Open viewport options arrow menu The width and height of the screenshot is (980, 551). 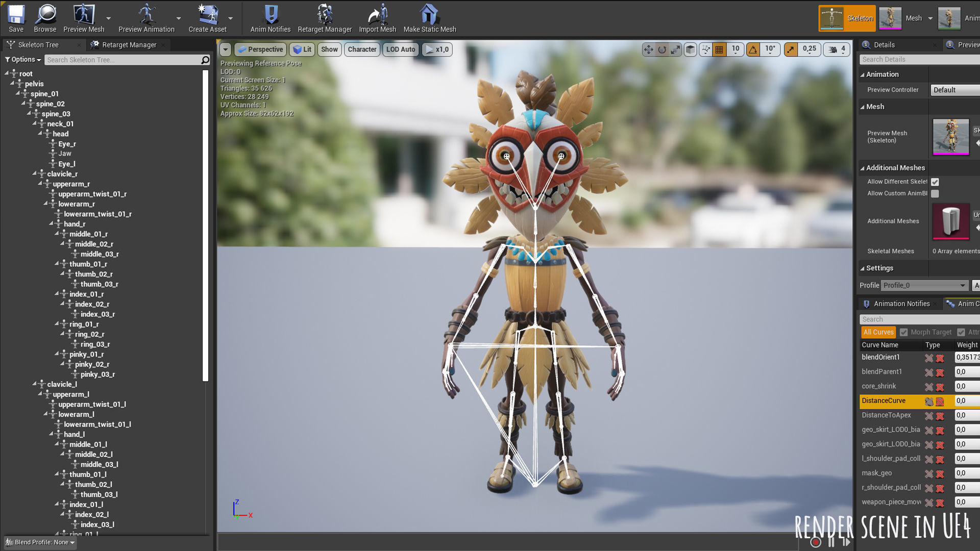pos(225,49)
